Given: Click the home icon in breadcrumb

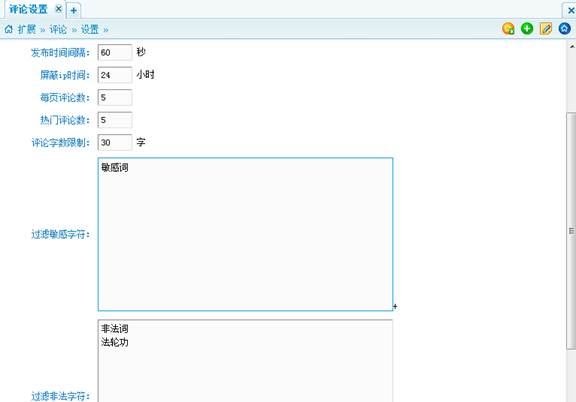Looking at the screenshot, I should (9, 29).
